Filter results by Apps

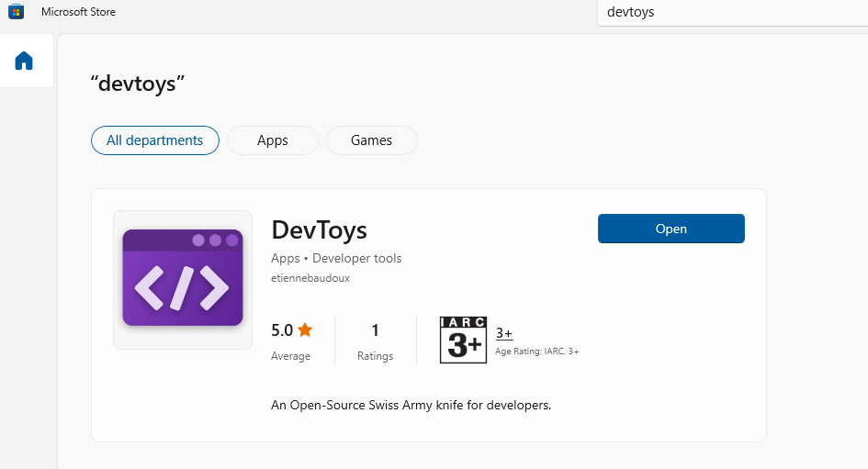273,140
